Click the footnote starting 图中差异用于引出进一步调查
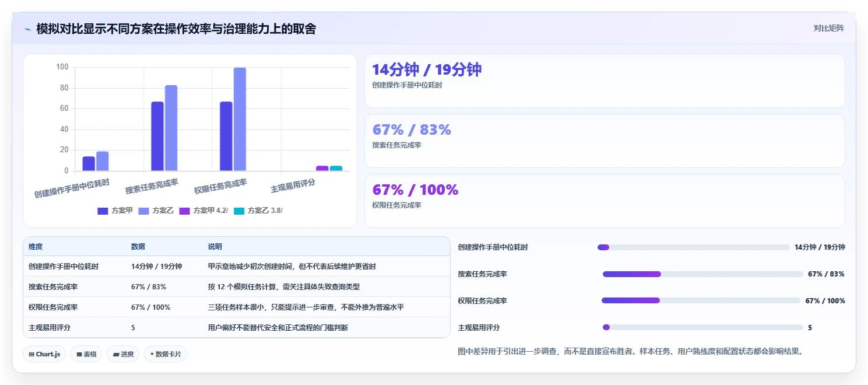This screenshot has height=385, width=868. (x=631, y=352)
